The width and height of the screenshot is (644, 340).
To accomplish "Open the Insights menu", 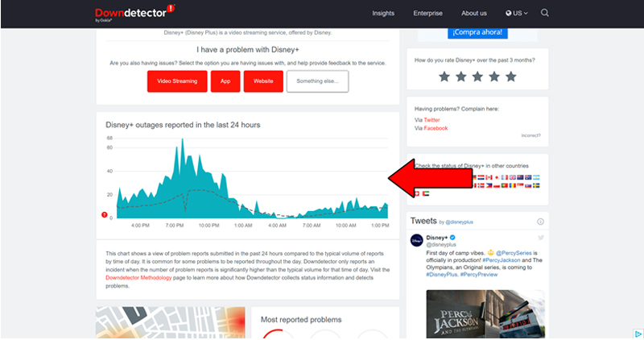I will point(383,13).
